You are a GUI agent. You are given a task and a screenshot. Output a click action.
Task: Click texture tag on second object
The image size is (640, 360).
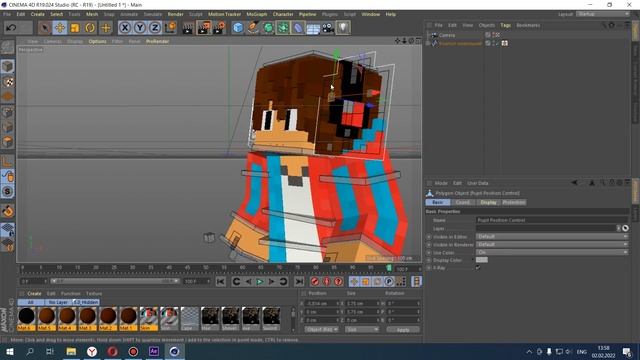505,43
